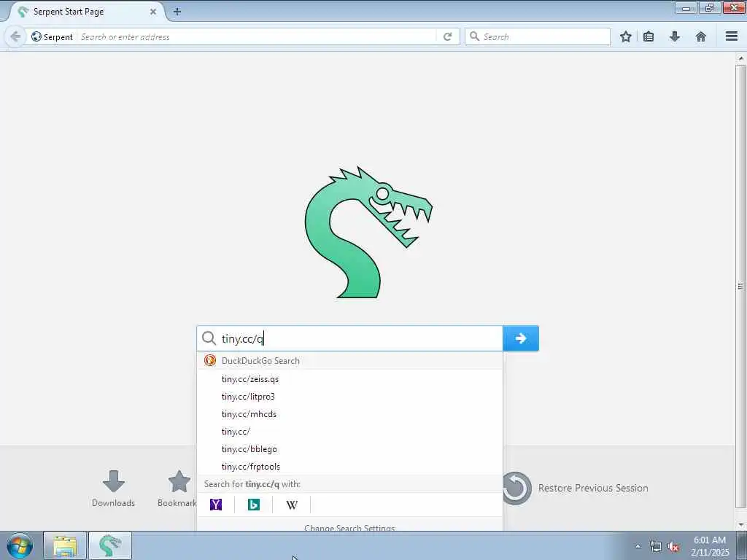The image size is (747, 560).
Task: Click the address bar field
Action: tap(258, 36)
